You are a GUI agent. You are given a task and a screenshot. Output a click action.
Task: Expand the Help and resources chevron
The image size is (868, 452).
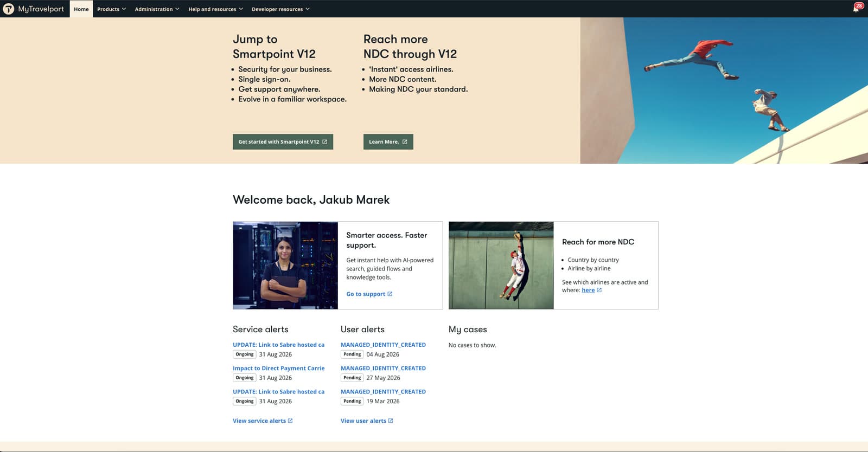[241, 9]
